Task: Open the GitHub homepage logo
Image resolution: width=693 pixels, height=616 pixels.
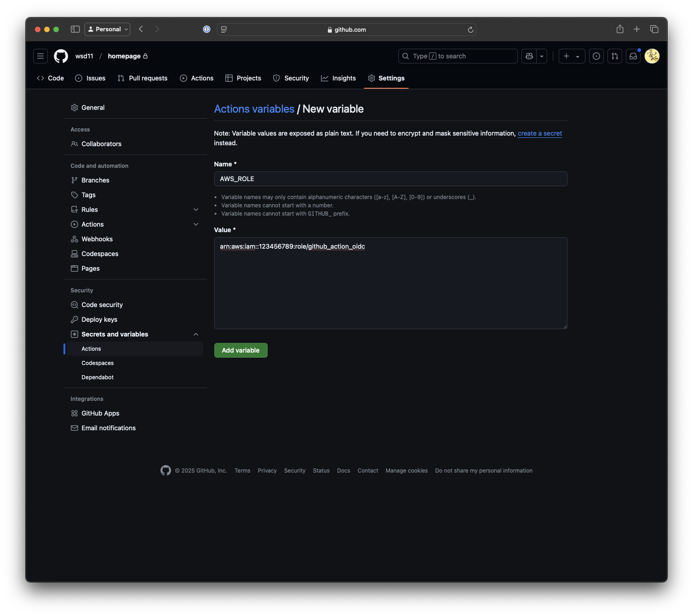Action: [x=61, y=56]
